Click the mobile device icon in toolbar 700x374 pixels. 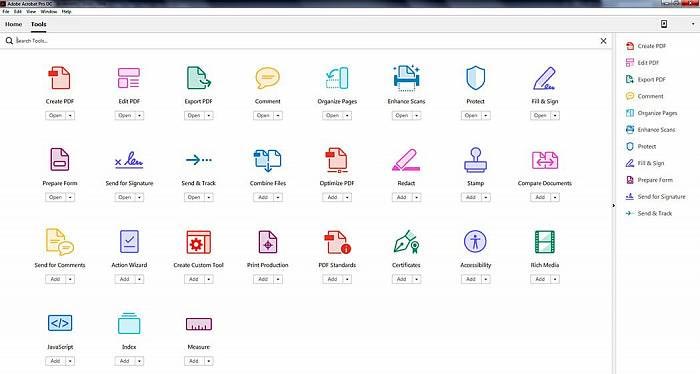[664, 24]
